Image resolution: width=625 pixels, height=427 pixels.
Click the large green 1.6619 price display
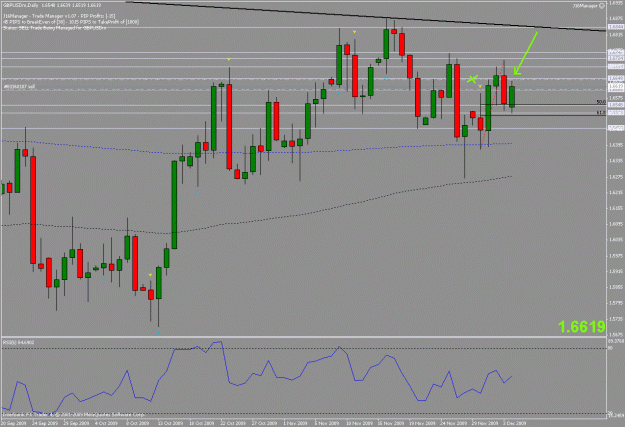coord(582,327)
